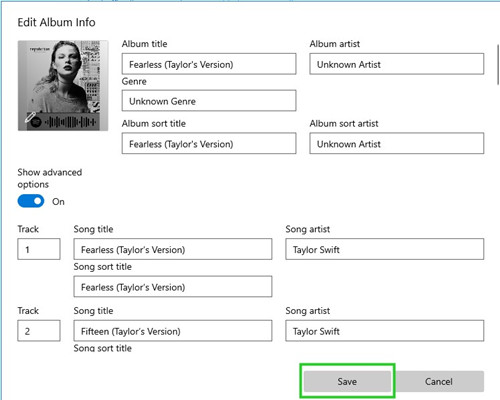Click the Cancel button

(439, 381)
